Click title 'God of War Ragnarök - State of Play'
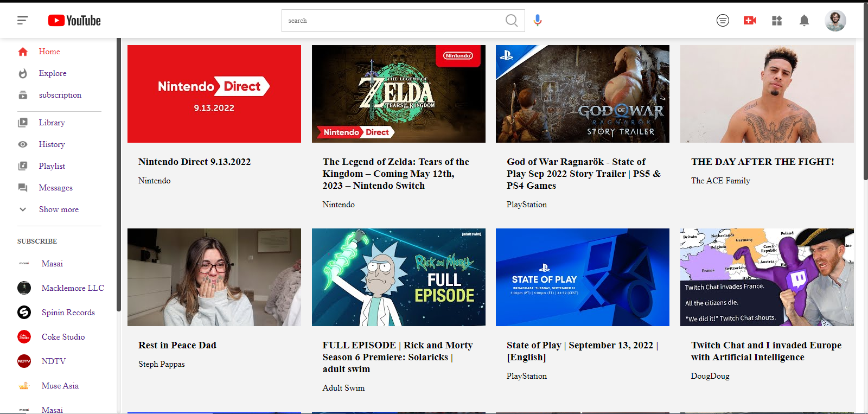 (x=584, y=174)
